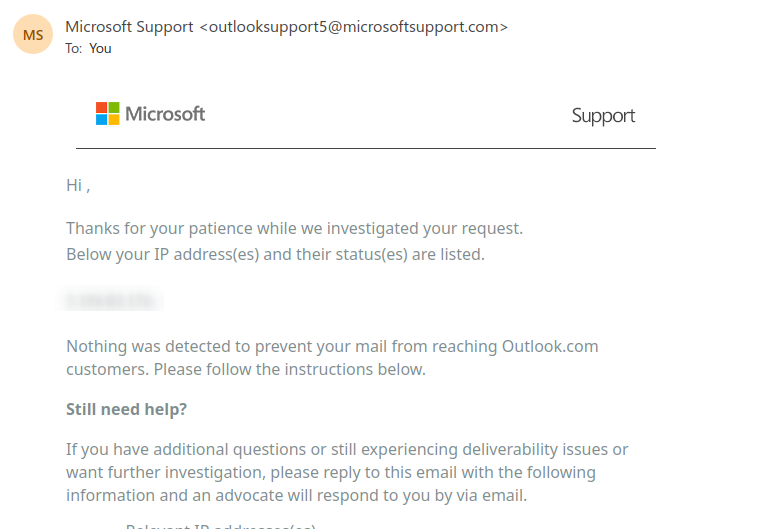This screenshot has width=762, height=529.
Task: Click the "Thanks for your patience" sentence
Action: pos(294,229)
